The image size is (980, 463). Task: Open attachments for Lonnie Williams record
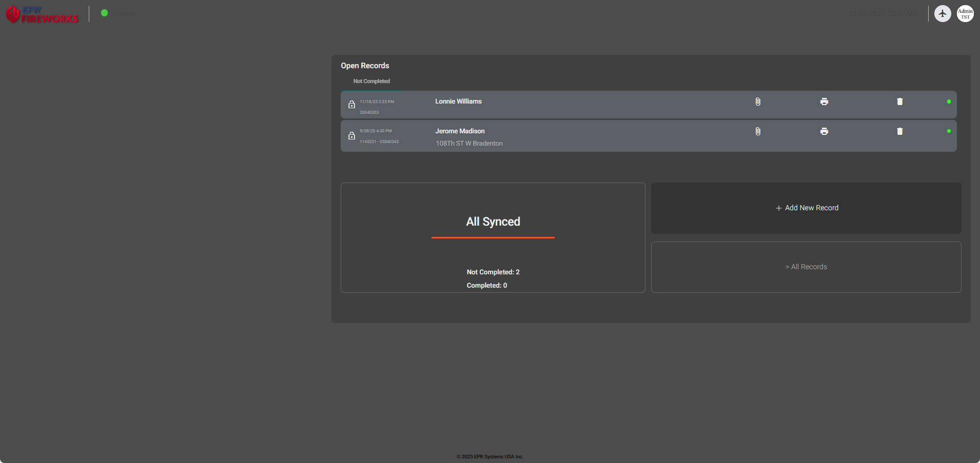pos(758,102)
